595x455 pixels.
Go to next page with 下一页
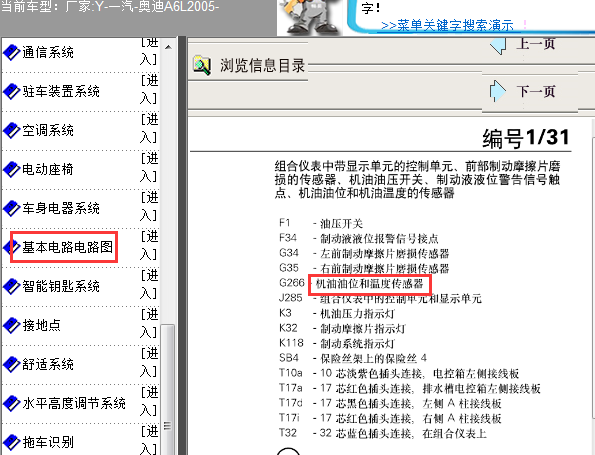pyautogui.click(x=536, y=91)
